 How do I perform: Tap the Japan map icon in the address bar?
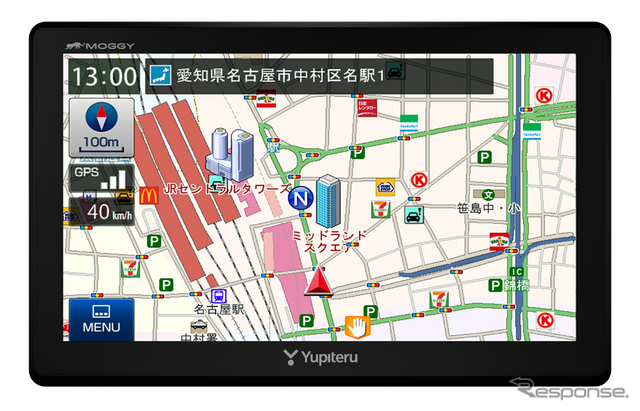click(160, 76)
